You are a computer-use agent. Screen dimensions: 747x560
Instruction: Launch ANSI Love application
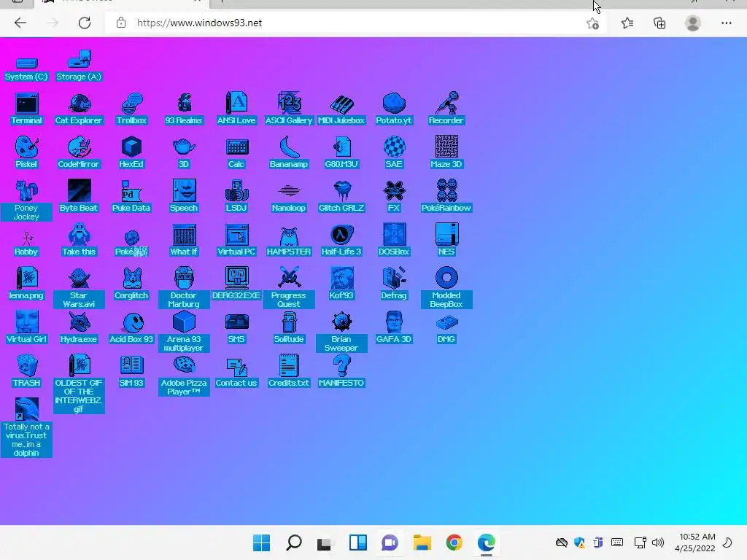[x=236, y=109]
